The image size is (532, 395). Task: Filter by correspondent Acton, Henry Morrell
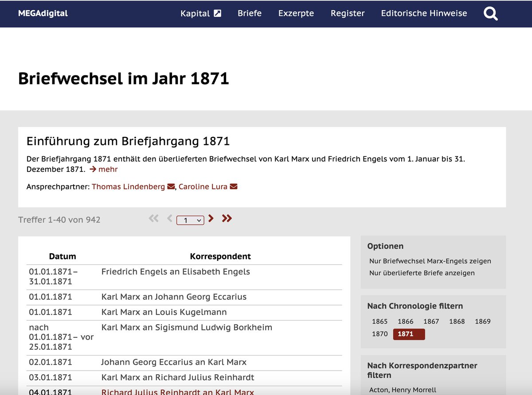pos(403,390)
